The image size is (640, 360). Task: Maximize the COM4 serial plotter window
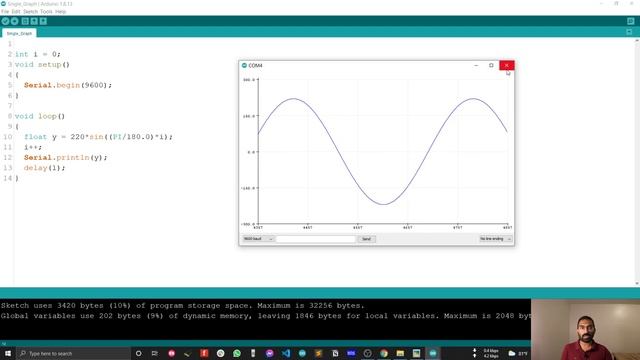(x=491, y=65)
